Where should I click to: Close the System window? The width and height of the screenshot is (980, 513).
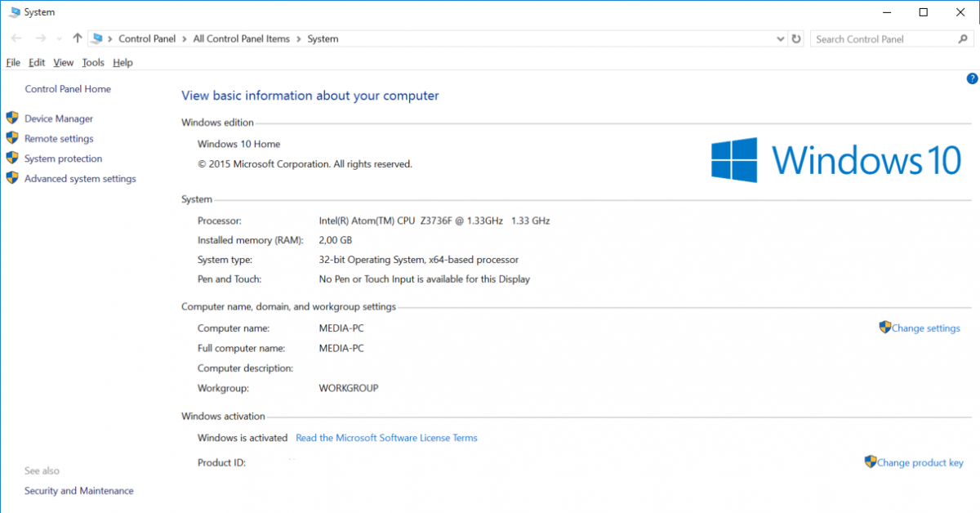point(961,12)
